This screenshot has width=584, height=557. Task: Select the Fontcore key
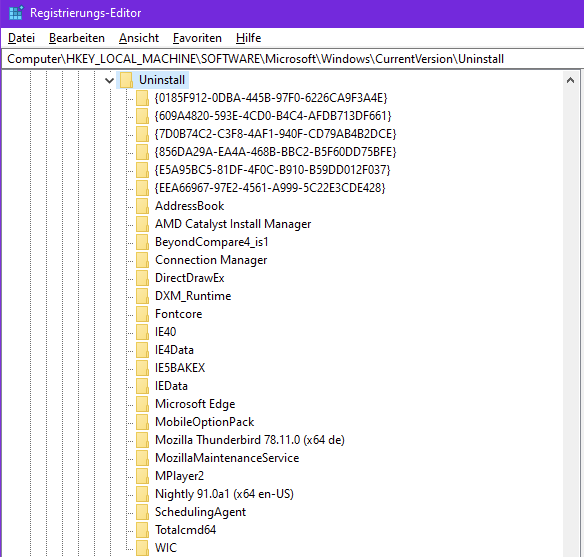click(178, 314)
